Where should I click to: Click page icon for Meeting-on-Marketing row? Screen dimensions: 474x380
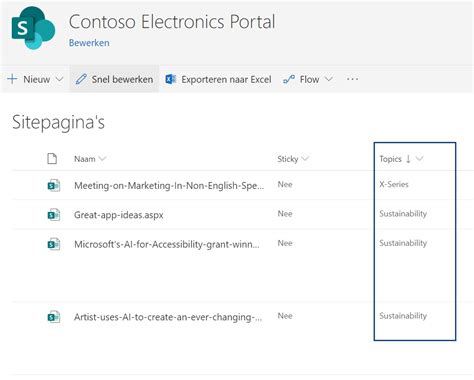[x=54, y=185]
